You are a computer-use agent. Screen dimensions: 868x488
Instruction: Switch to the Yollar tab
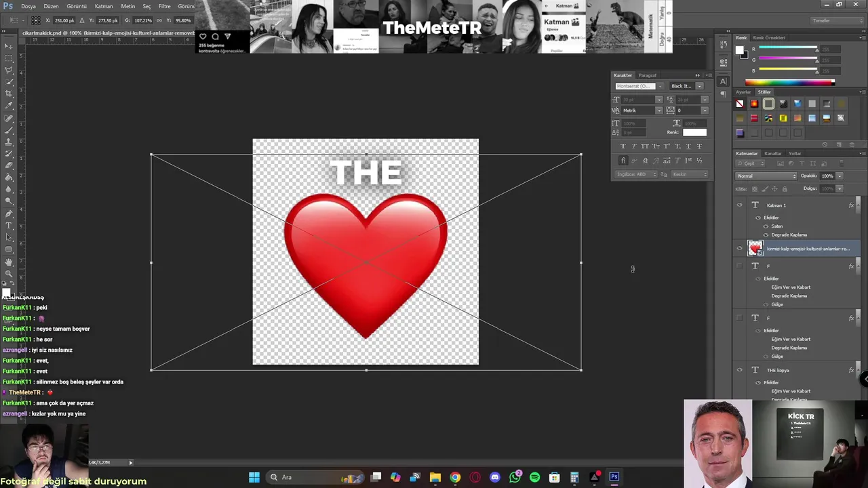click(x=795, y=153)
